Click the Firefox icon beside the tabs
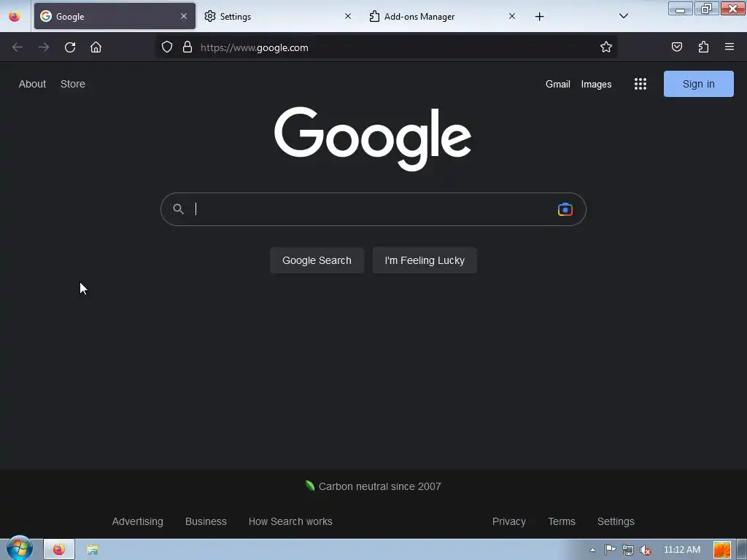 click(15, 17)
